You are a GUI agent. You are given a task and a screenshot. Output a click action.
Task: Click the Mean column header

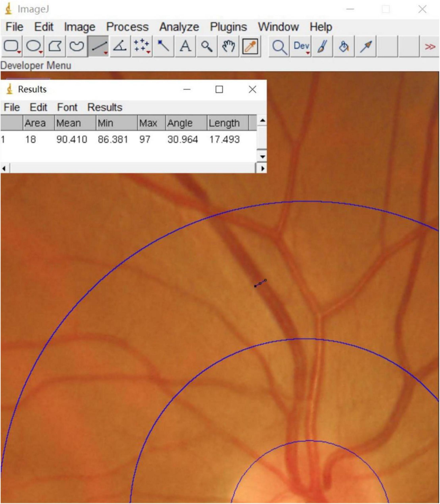click(x=75, y=123)
